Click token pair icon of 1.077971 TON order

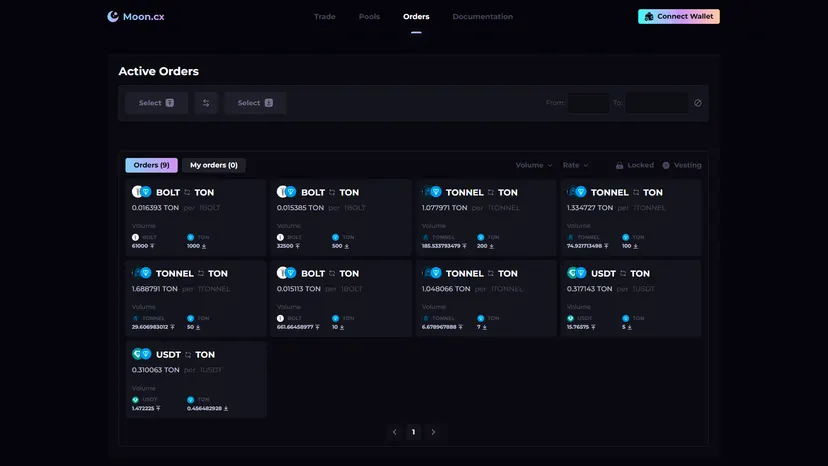click(431, 192)
